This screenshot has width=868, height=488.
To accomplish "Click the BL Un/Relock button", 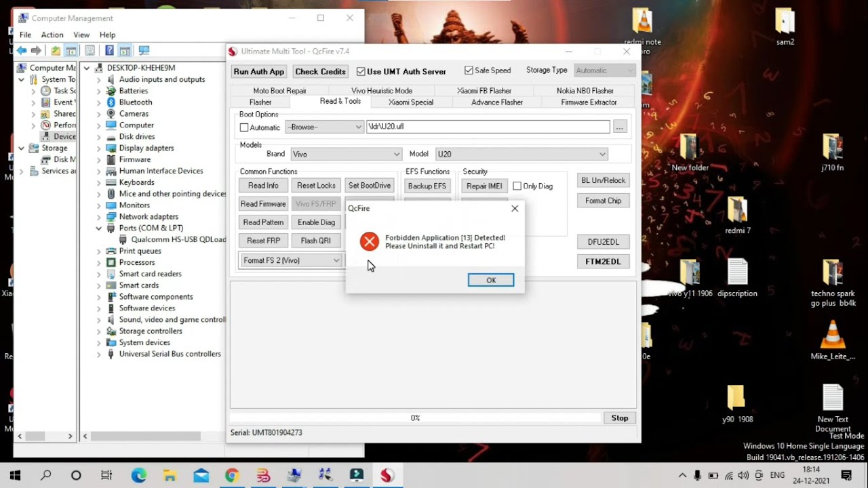I will click(603, 180).
